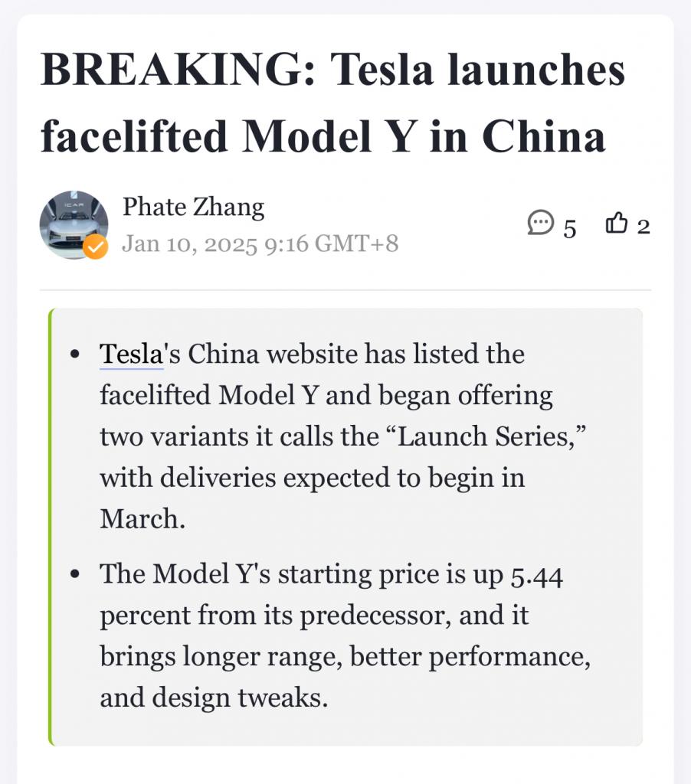Click the author name Phate Zhang

point(193,207)
